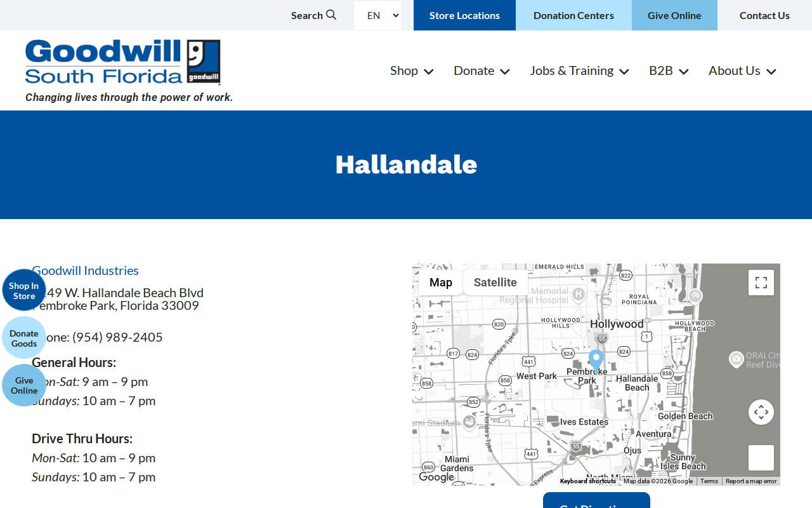Expand the Jobs & Training chevron

pos(624,72)
